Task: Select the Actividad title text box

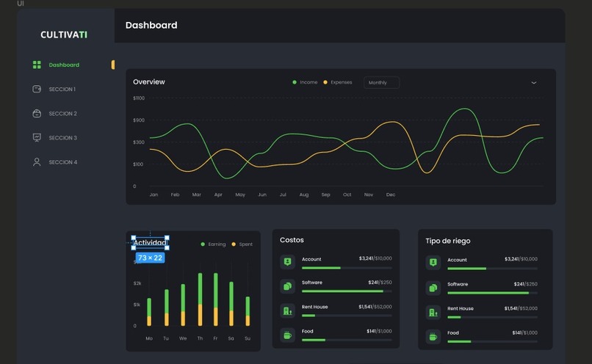Action: (150, 242)
